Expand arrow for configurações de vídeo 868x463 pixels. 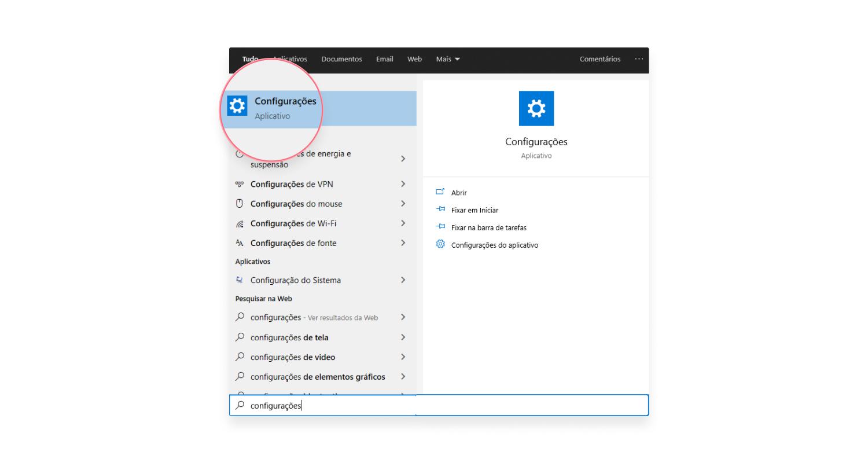pos(403,357)
